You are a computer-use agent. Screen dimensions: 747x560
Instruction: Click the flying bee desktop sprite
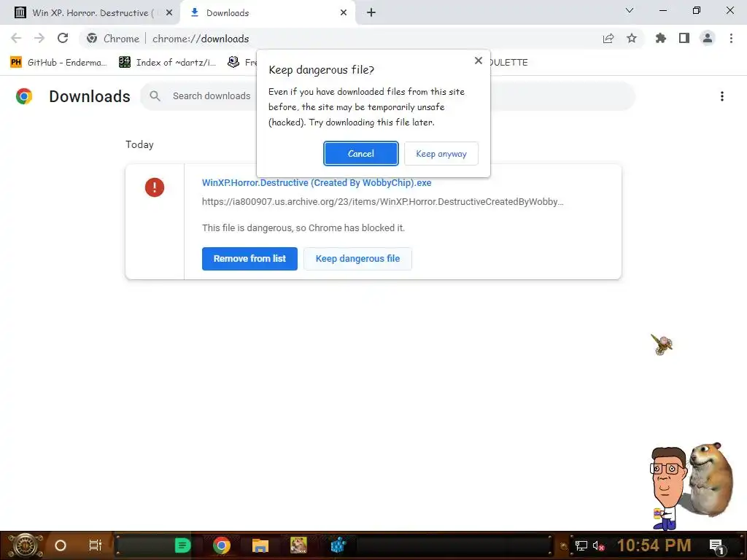[x=662, y=344]
